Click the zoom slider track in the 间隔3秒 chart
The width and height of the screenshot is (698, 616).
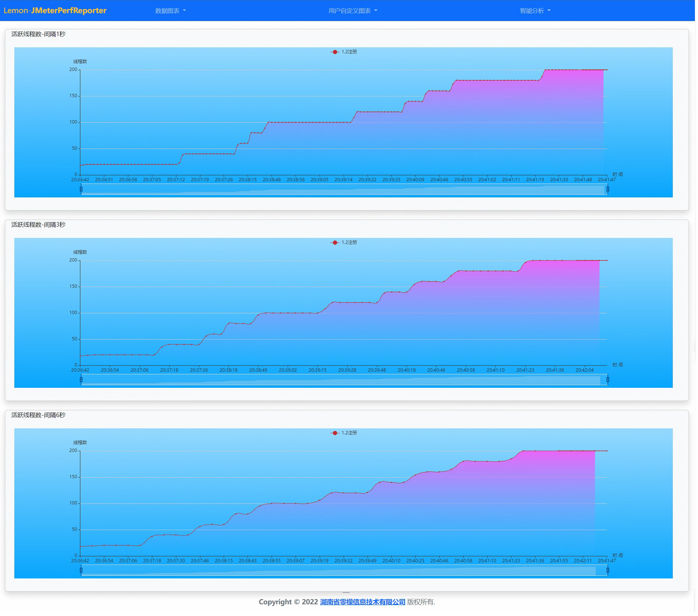(344, 380)
